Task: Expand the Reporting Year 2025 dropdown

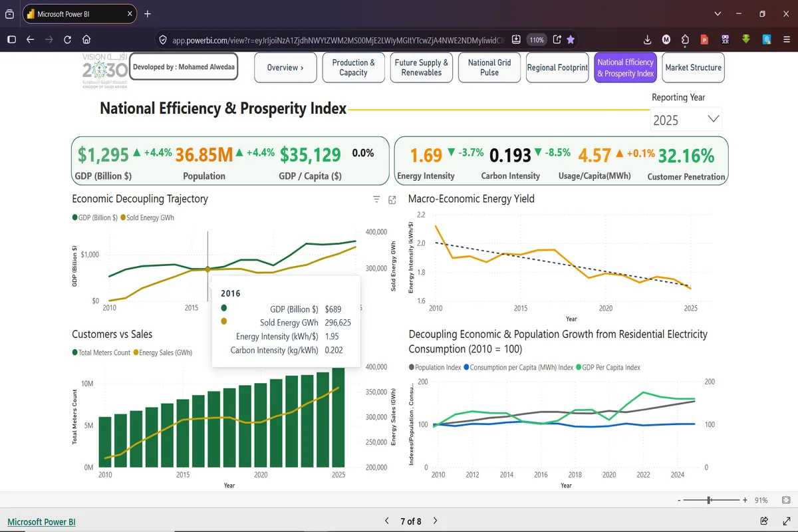Action: click(686, 120)
